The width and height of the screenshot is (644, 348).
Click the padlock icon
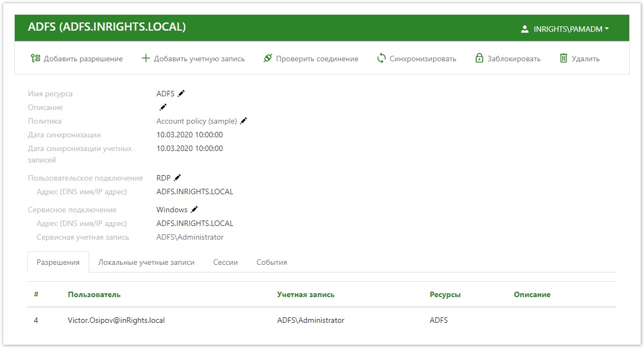pyautogui.click(x=479, y=58)
